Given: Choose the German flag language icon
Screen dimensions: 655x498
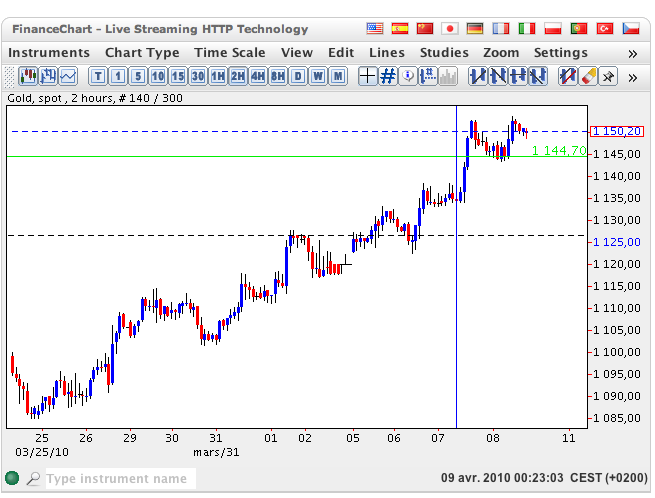Looking at the screenshot, I should [477, 29].
